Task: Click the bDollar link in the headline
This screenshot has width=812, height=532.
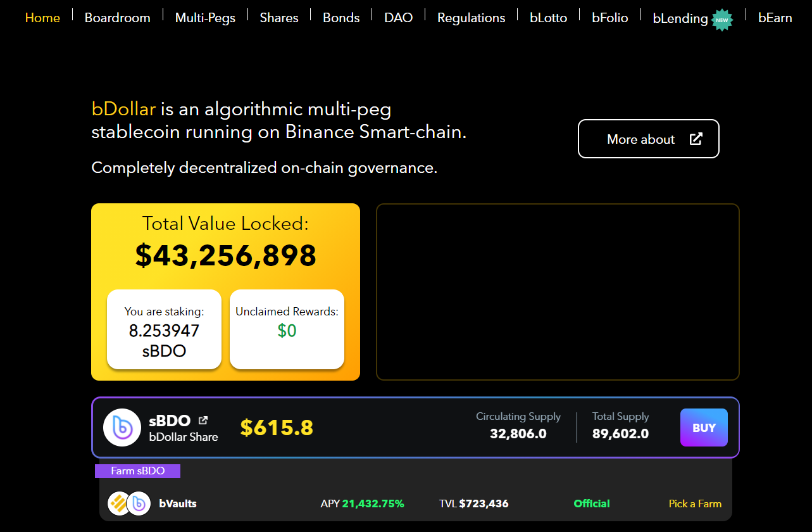Action: 123,109
